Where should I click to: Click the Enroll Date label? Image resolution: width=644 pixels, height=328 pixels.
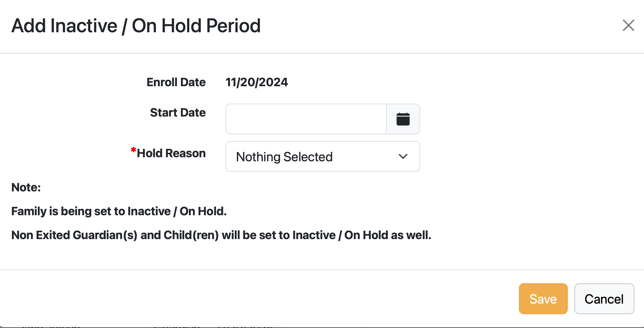(176, 82)
